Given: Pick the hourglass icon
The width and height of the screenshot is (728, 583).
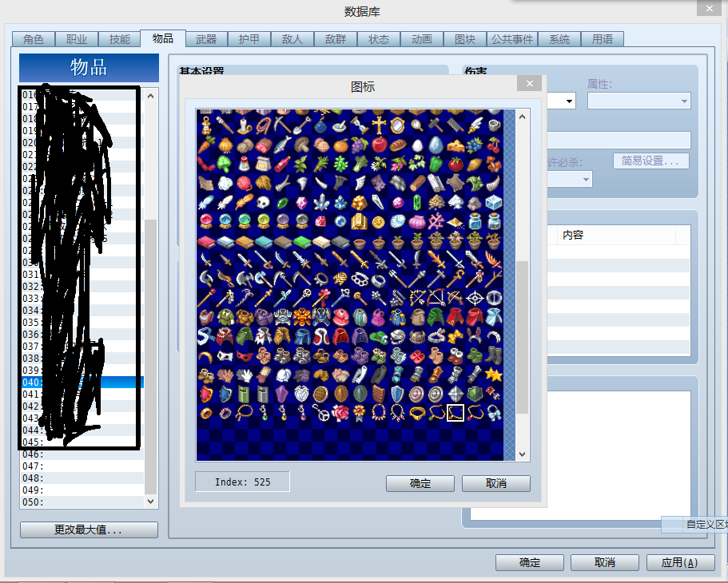Looking at the screenshot, I should click(360, 125).
